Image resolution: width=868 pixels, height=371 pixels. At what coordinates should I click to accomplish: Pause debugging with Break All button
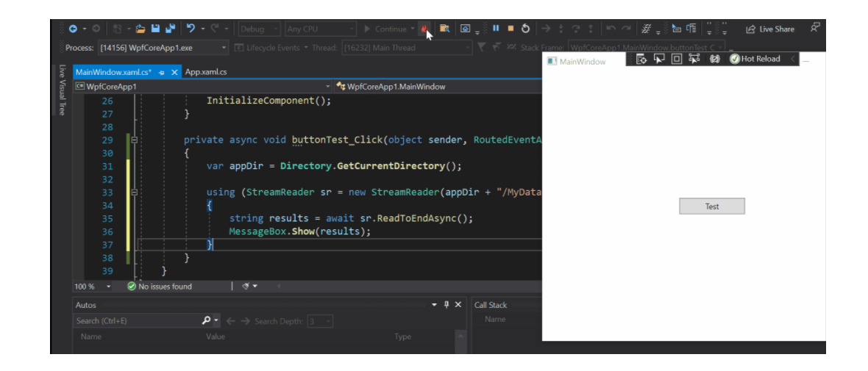click(496, 29)
